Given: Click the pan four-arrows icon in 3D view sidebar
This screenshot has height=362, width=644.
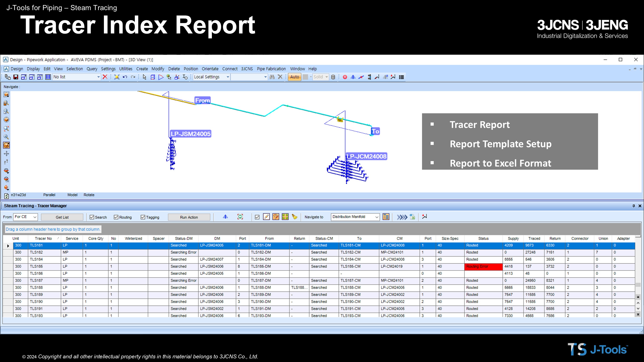Looking at the screenshot, I should [x=6, y=153].
